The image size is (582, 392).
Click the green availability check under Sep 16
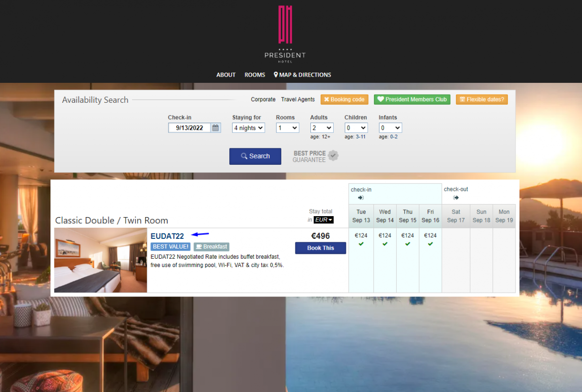click(430, 244)
